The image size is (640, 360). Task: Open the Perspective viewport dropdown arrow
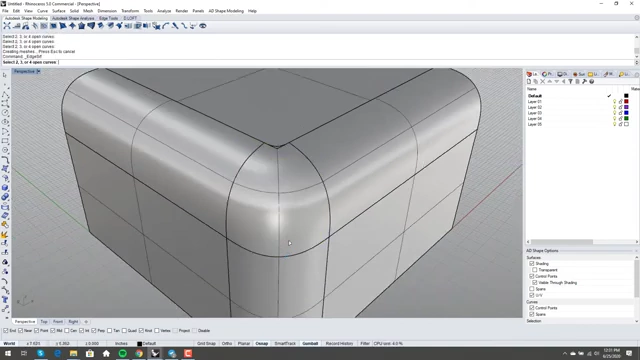coord(38,71)
